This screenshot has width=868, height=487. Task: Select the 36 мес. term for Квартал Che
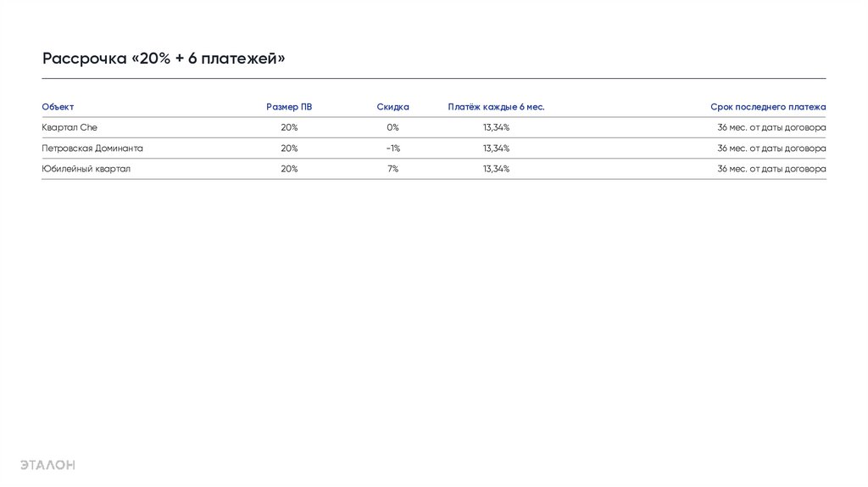tap(771, 127)
